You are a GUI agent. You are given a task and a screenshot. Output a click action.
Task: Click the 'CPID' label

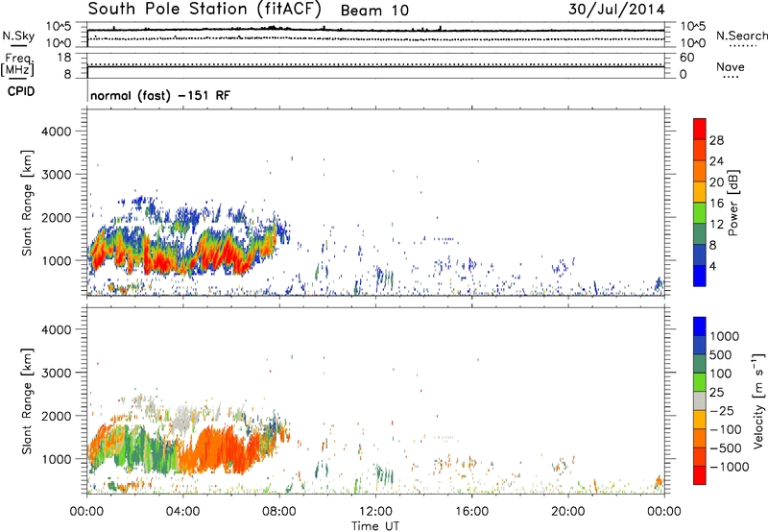(x=21, y=91)
